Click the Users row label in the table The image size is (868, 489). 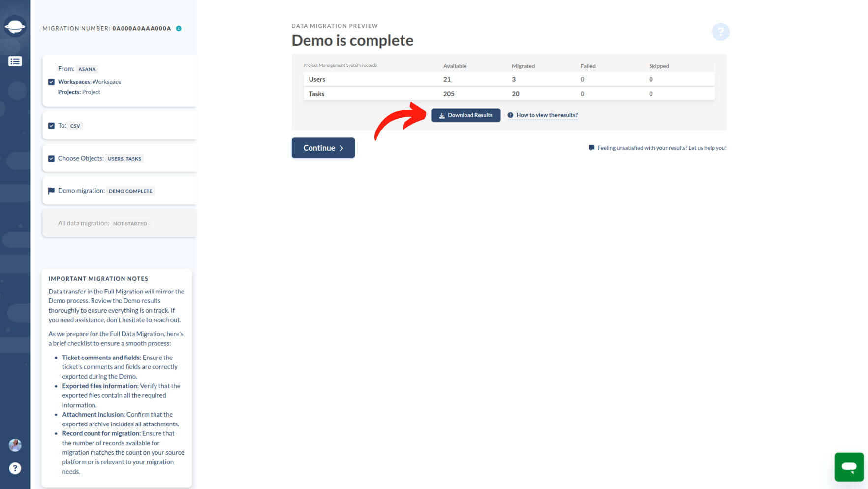[317, 79]
